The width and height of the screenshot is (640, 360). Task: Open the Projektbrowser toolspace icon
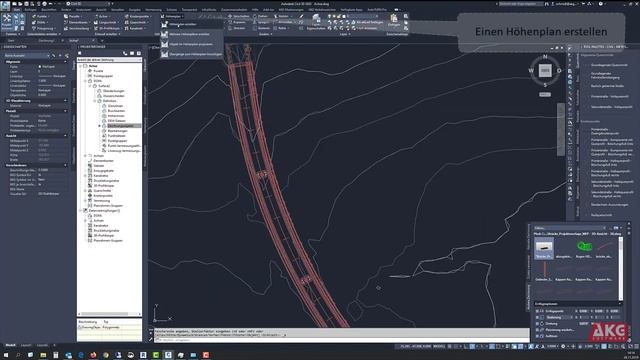pos(7,22)
